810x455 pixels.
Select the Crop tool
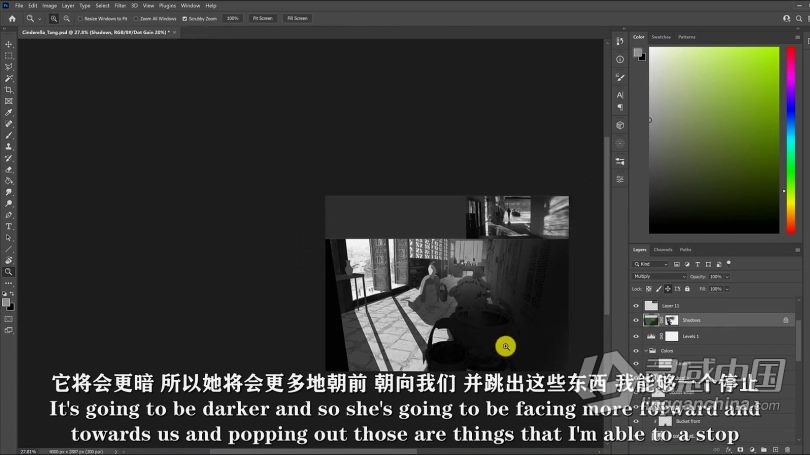point(9,90)
